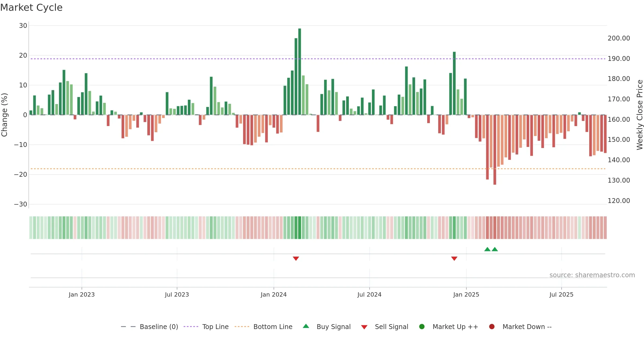Toggle the Top Line legend entry
Viewport: 644px width, 362px height.
click(206, 327)
